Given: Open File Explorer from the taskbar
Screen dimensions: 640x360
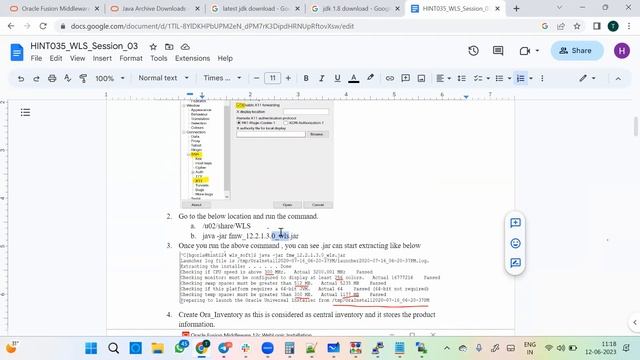Looking at the screenshot, I should 158,348.
